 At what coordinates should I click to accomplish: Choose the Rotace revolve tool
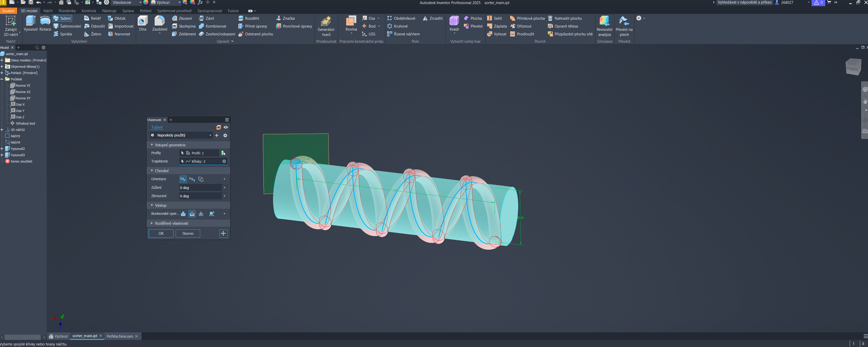coord(45,23)
